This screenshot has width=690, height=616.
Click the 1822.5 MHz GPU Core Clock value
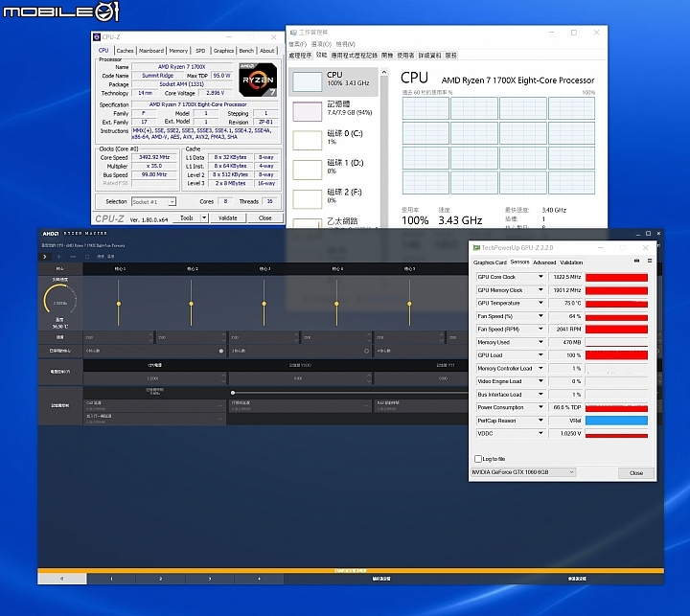click(x=566, y=277)
